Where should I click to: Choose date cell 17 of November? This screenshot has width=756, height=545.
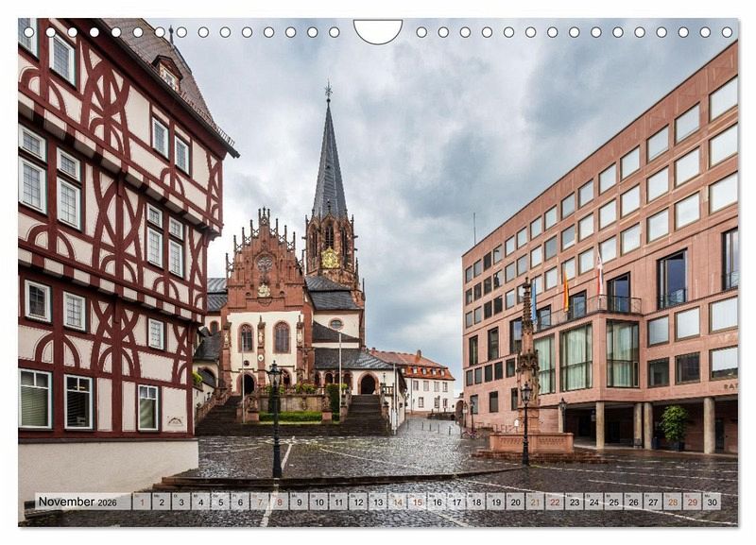(456, 502)
